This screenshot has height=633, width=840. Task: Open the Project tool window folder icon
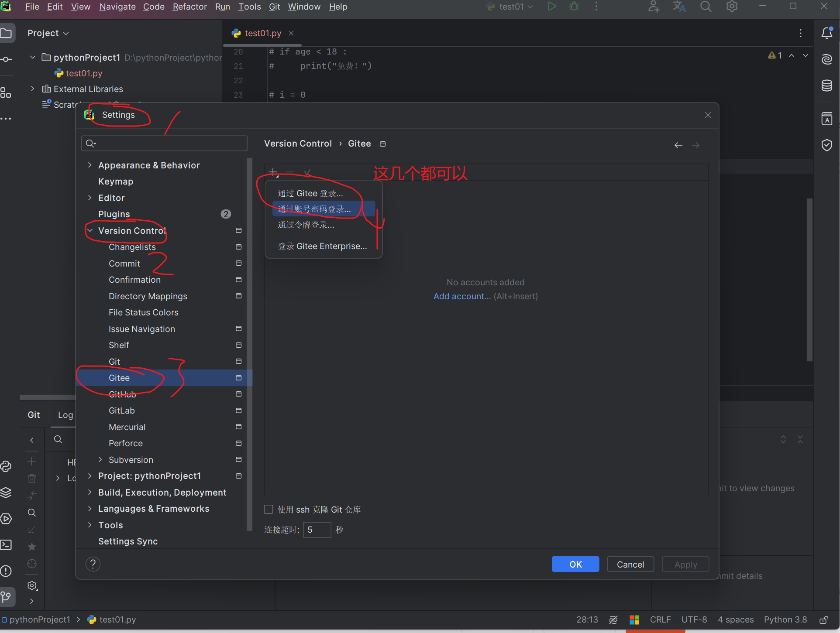(6, 33)
